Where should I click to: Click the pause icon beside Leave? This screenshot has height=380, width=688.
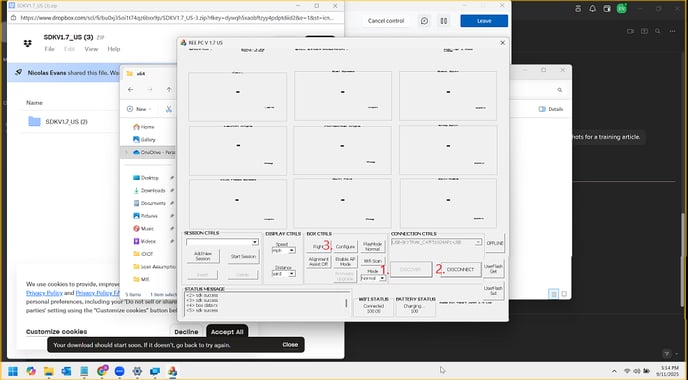[444, 21]
